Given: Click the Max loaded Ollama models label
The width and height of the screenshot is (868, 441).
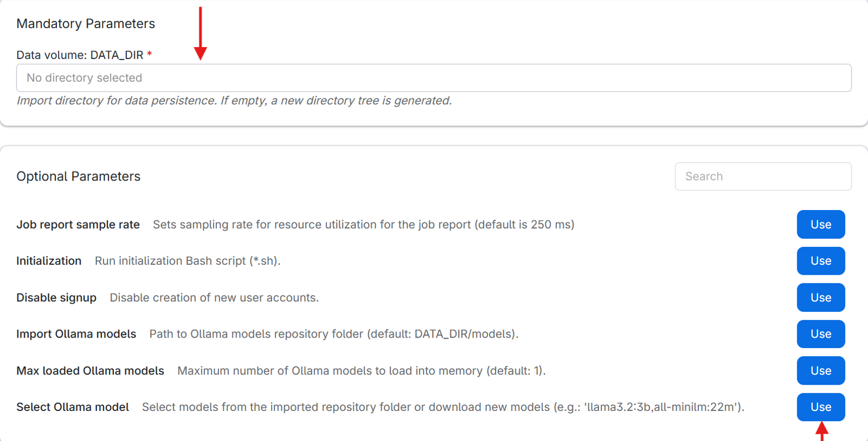Looking at the screenshot, I should pyautogui.click(x=90, y=370).
